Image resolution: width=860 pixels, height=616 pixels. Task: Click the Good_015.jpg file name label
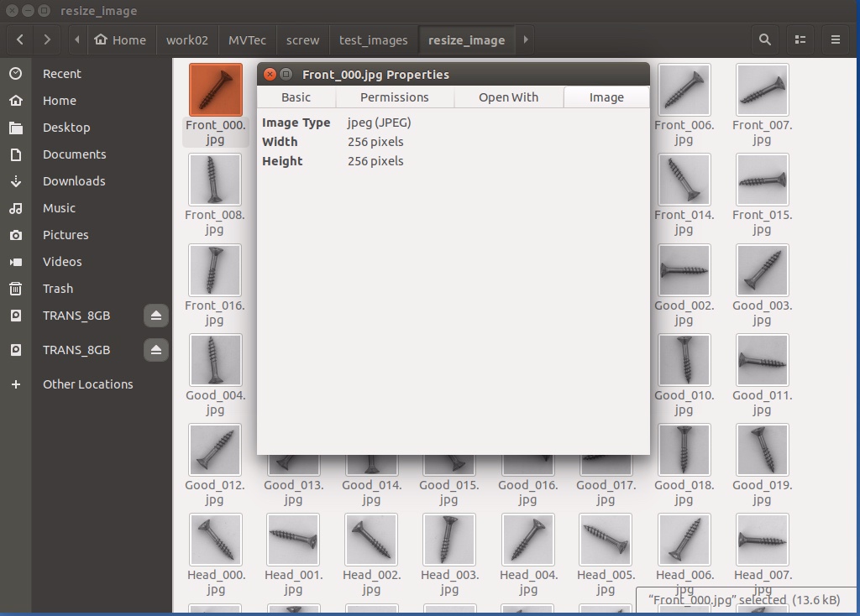coord(448,492)
